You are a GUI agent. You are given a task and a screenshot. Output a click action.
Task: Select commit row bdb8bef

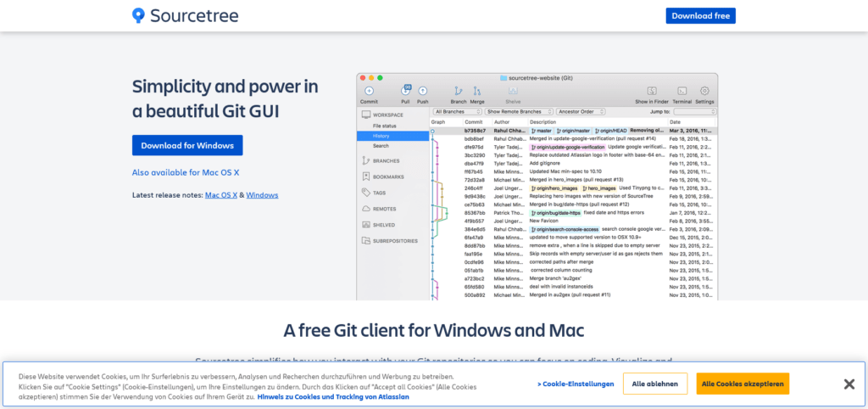click(x=574, y=138)
